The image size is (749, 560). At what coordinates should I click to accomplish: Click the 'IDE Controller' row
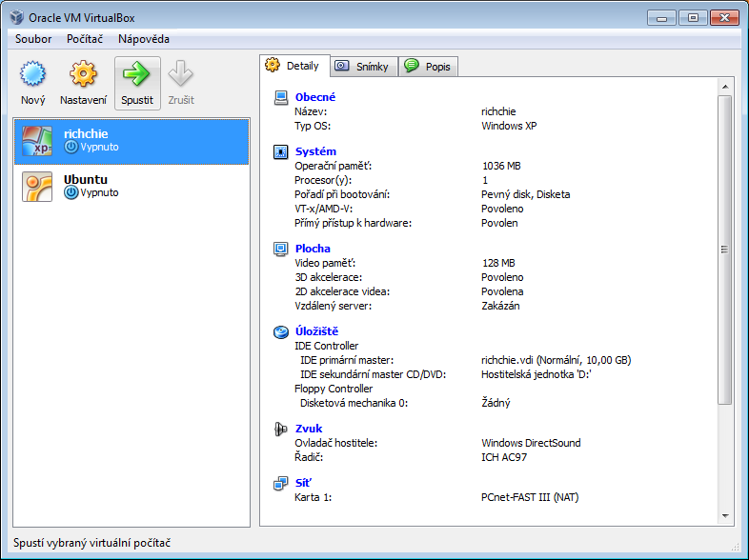[x=326, y=346]
